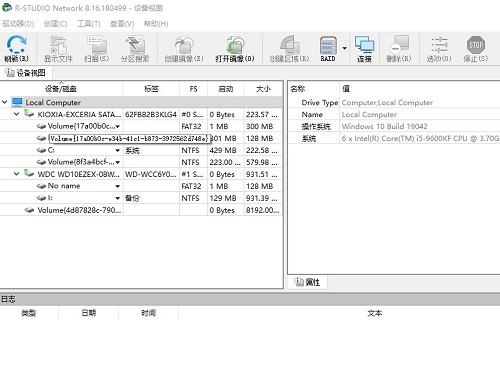Click the 8192.00 size cell
The width and height of the screenshot is (500, 382).
click(263, 210)
